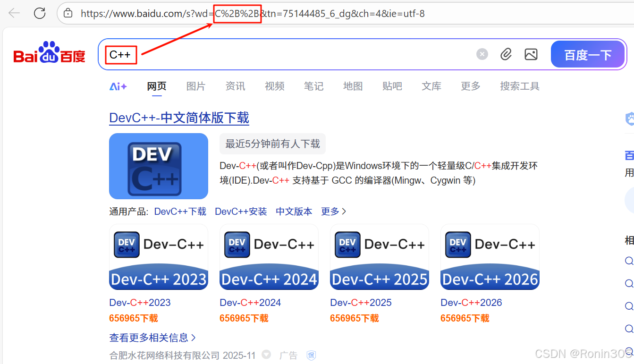Image resolution: width=634 pixels, height=364 pixels.
Task: Open DevC++-中文简体版下载 result title
Action: [179, 118]
